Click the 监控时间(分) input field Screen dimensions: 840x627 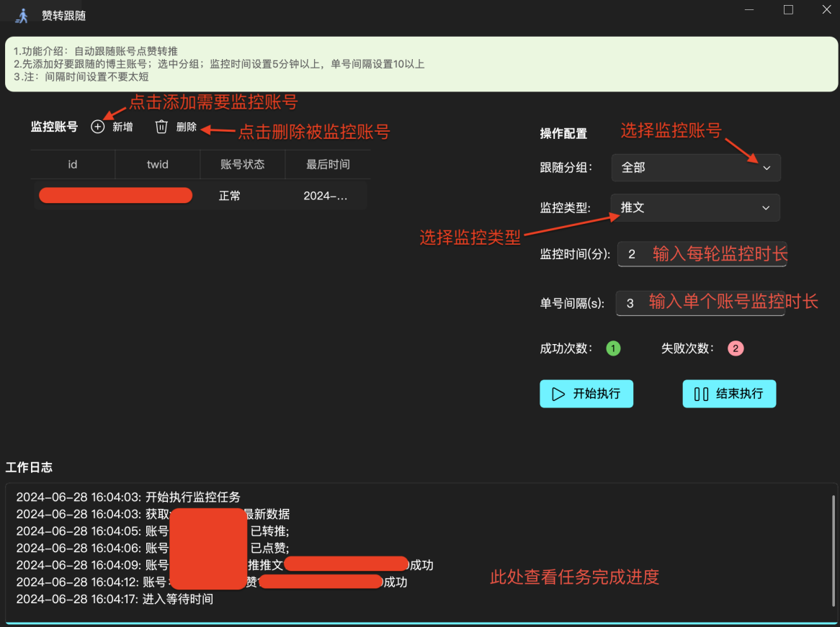pyautogui.click(x=701, y=254)
